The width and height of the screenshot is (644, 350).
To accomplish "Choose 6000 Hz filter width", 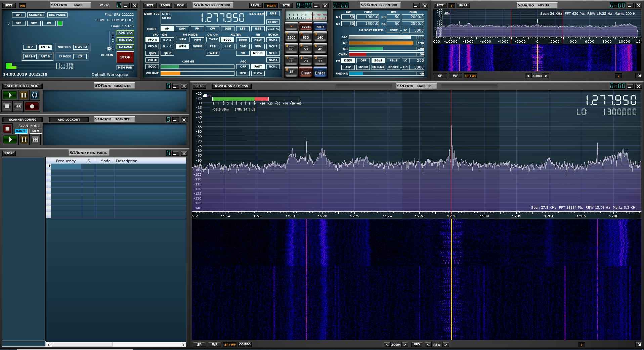I will 228,40.
